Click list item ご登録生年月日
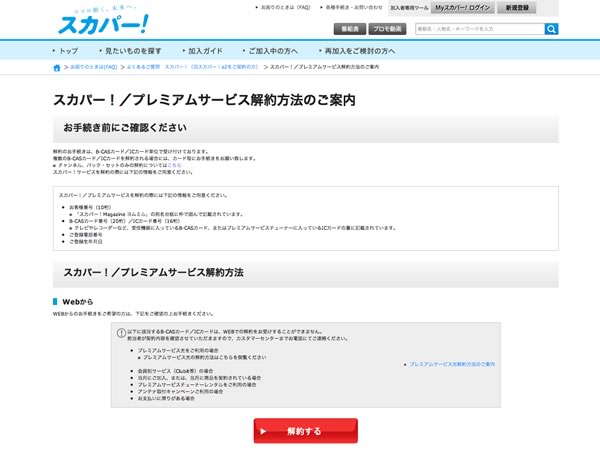 click(x=86, y=242)
